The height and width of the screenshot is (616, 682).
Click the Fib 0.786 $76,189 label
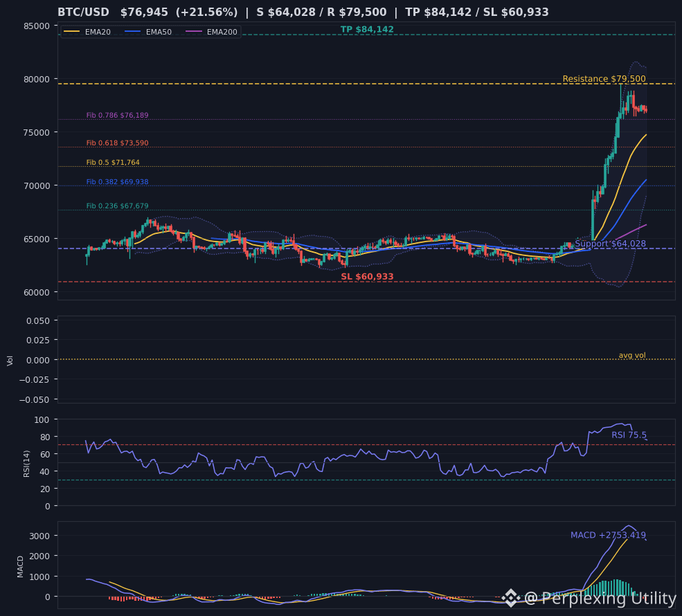[117, 115]
